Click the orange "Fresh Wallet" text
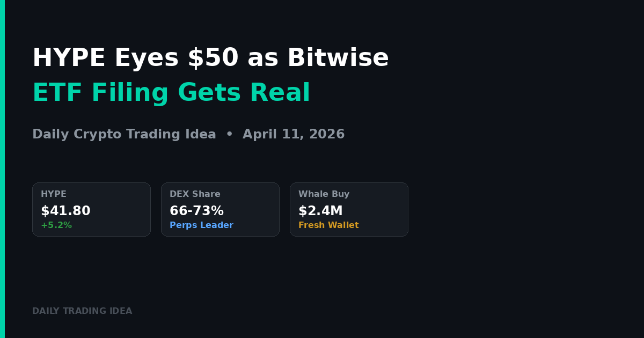Image resolution: width=644 pixels, height=338 pixels. 328,225
